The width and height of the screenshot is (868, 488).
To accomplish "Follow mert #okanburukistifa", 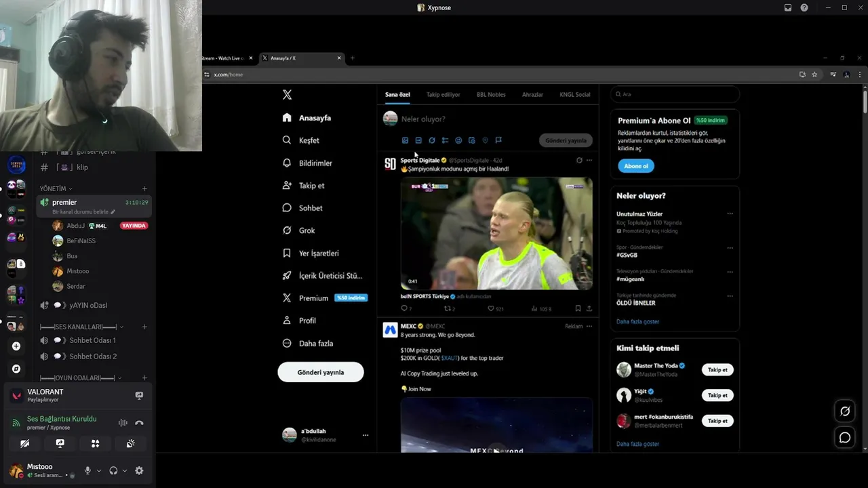I will [717, 421].
